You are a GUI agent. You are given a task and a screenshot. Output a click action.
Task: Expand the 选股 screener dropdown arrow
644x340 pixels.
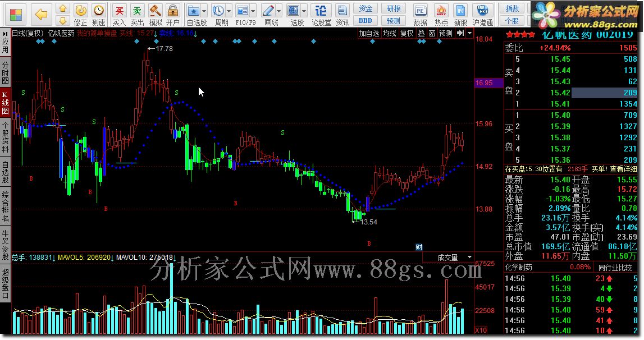click(304, 11)
